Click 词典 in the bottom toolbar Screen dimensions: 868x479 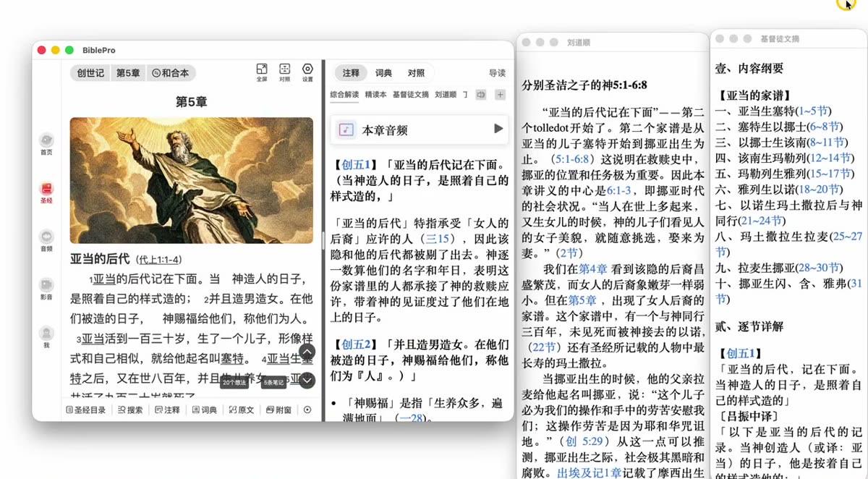click(x=205, y=410)
